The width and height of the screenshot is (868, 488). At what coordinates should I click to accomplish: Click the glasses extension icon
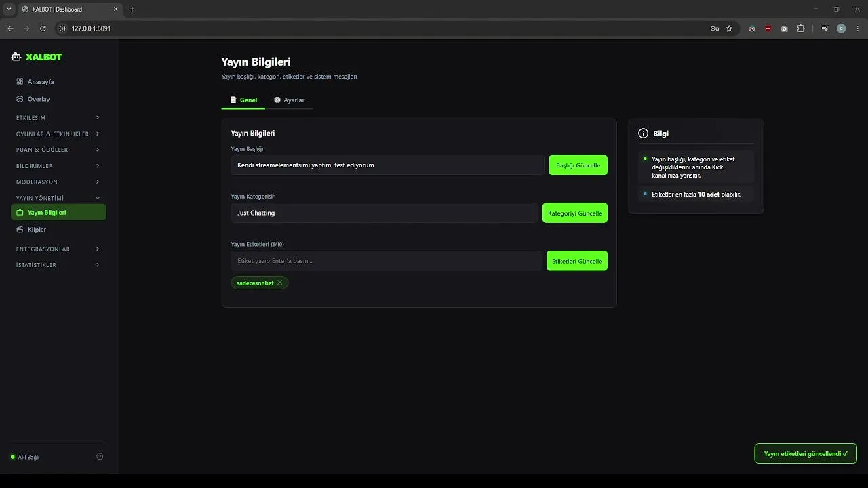[751, 28]
